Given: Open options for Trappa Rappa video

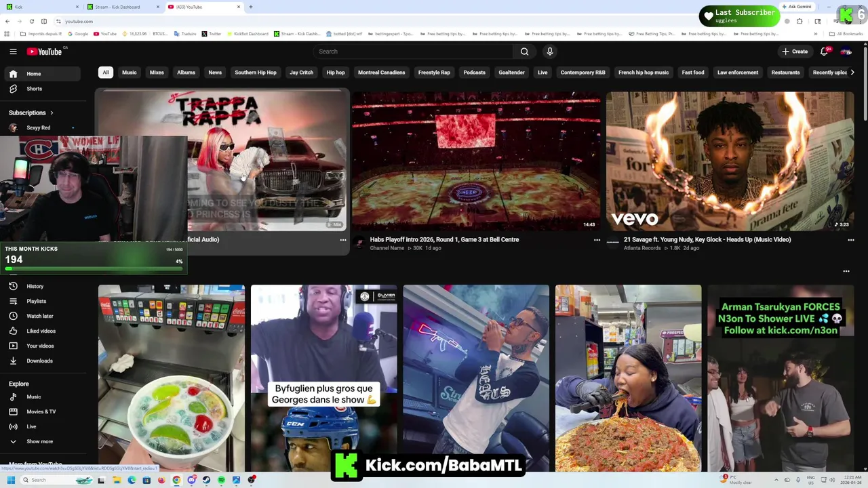Looking at the screenshot, I should click(342, 240).
